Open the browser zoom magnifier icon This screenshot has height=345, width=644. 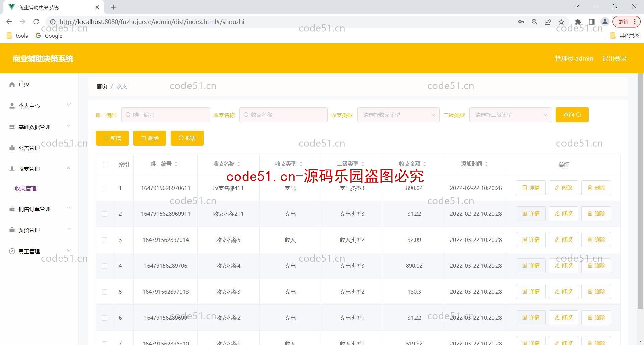point(535,22)
